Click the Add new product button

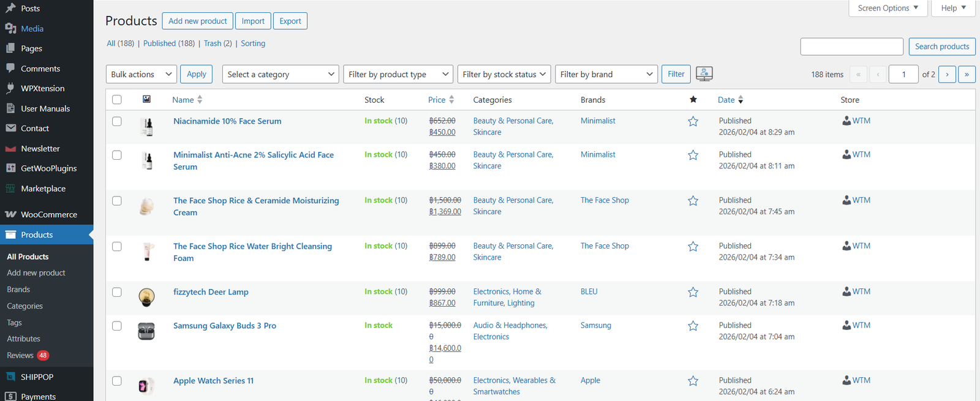tap(197, 21)
